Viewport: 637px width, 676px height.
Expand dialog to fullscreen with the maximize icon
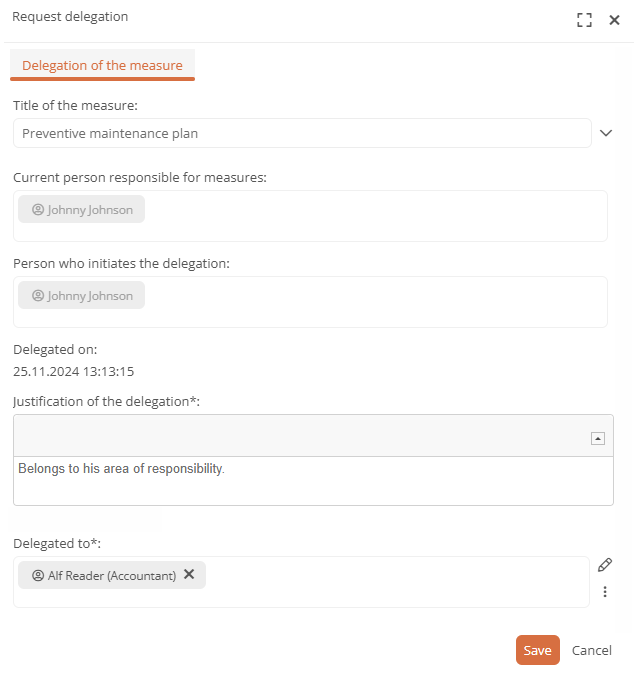[x=584, y=20]
